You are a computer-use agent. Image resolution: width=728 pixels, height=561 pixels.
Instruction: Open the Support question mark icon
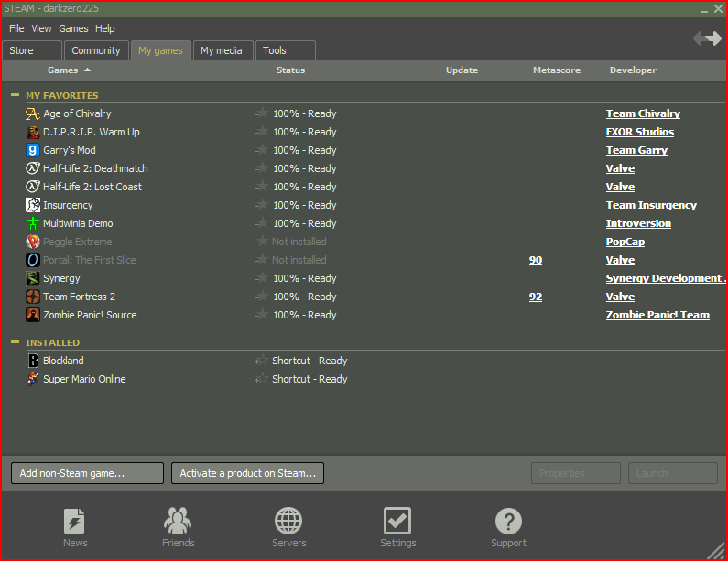[x=508, y=522]
